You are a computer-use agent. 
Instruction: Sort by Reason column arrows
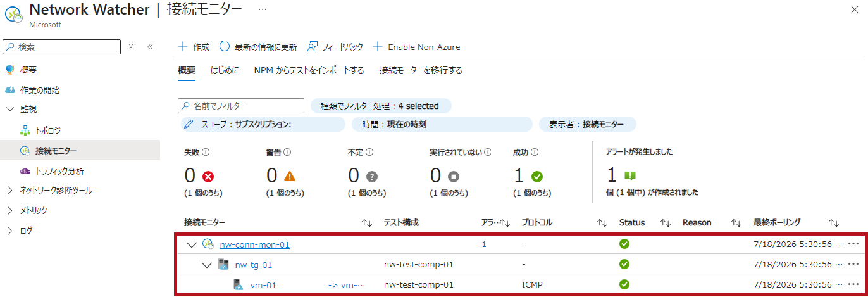click(x=736, y=223)
